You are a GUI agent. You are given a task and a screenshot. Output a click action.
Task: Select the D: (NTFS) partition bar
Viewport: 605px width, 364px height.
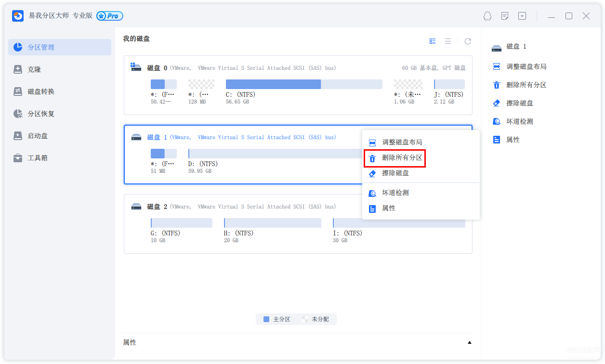point(275,154)
